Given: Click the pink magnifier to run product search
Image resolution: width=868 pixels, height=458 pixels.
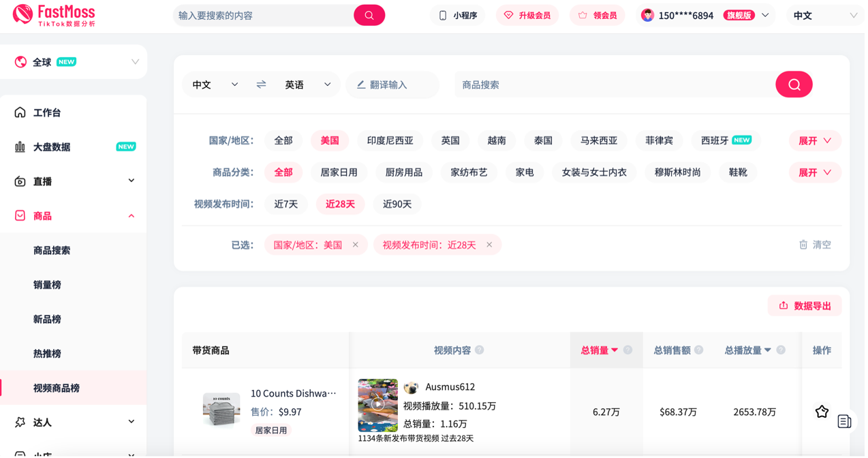Looking at the screenshot, I should (x=793, y=84).
